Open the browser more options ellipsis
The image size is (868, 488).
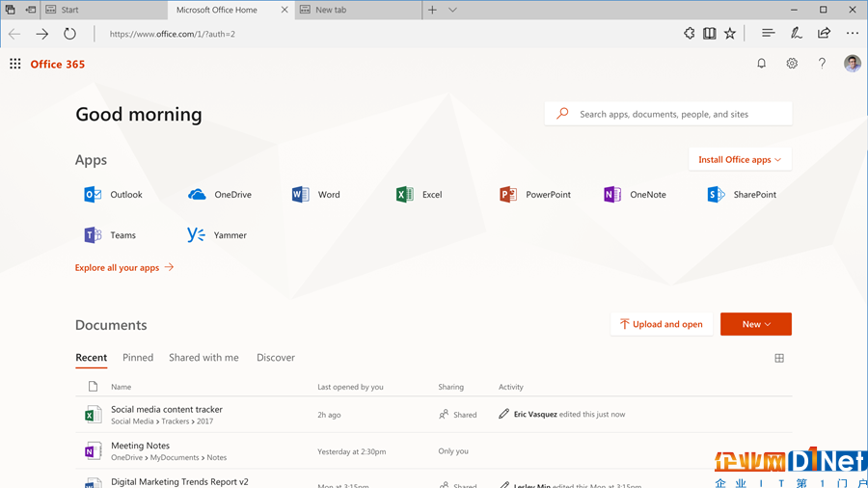coord(853,33)
